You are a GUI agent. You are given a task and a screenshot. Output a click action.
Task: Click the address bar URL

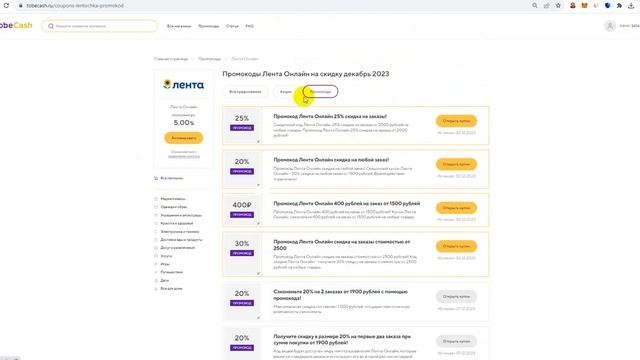pos(75,6)
